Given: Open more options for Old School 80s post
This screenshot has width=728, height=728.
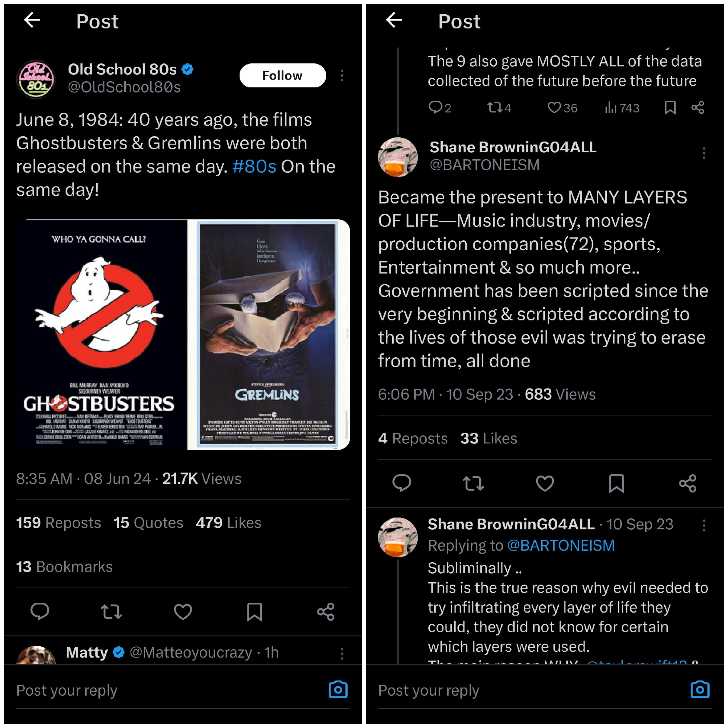Looking at the screenshot, I should coord(342,75).
